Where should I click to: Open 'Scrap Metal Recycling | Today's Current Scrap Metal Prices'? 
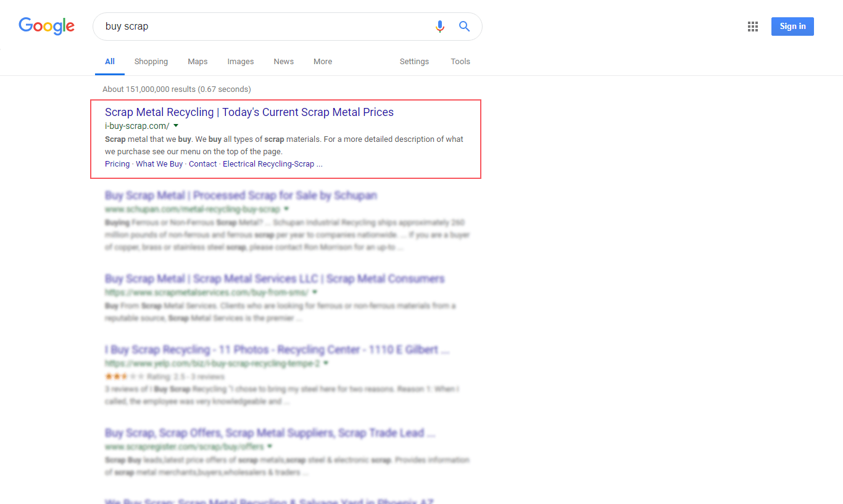pyautogui.click(x=249, y=112)
